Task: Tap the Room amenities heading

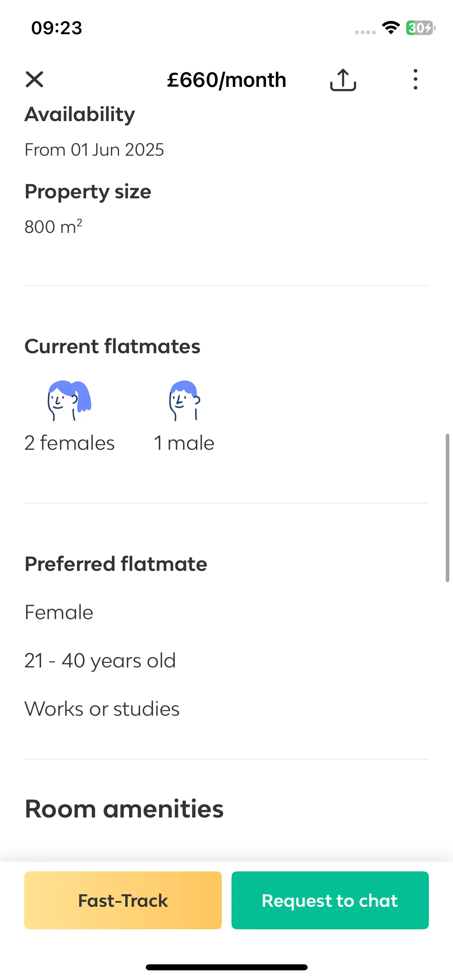Action: tap(124, 809)
